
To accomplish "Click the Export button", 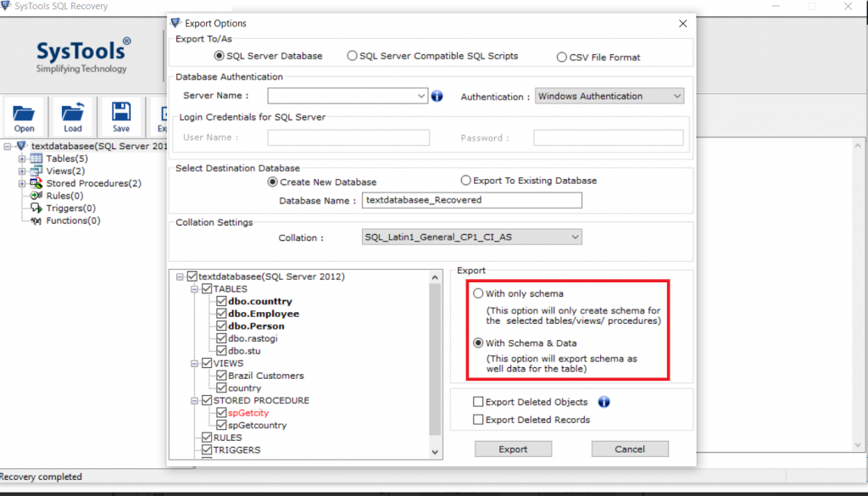I will [513, 449].
